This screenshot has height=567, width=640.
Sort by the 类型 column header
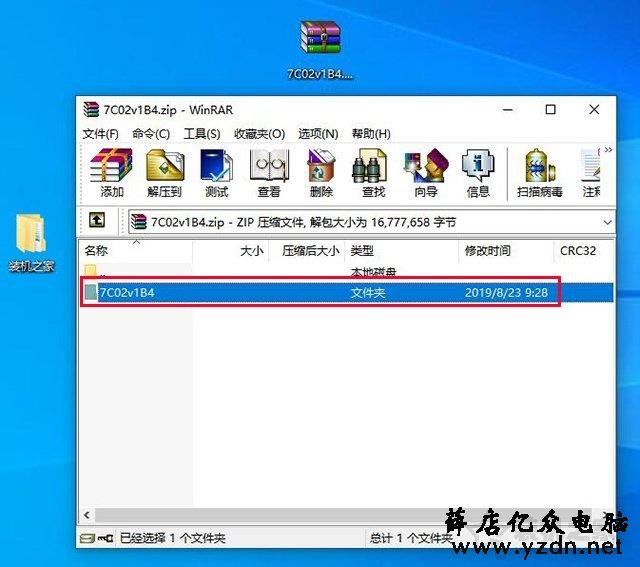point(402,251)
